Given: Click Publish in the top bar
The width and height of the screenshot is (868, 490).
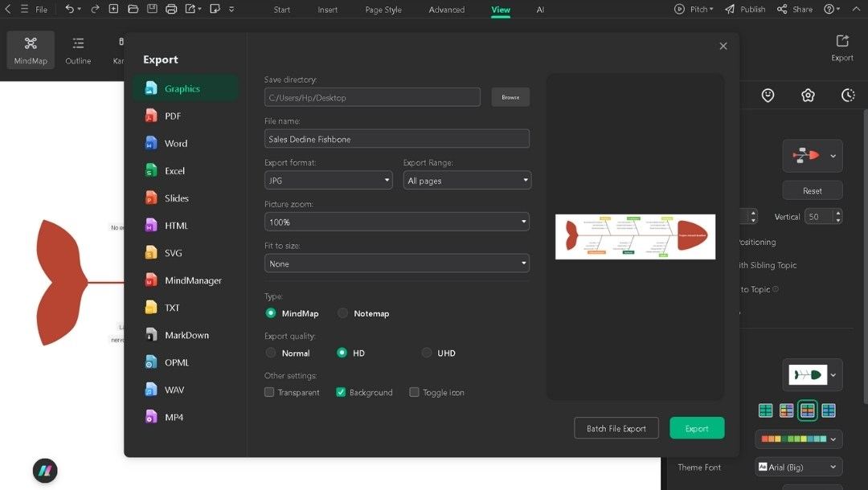Looking at the screenshot, I should 745,9.
